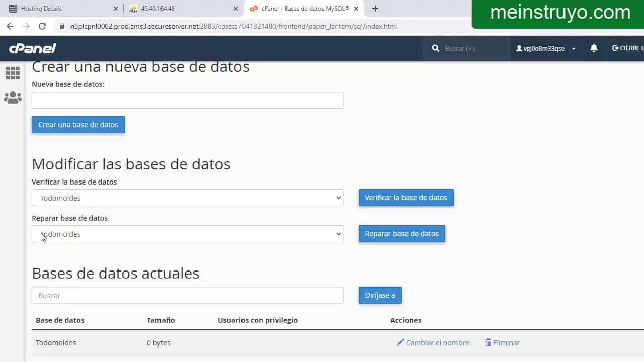
Task: Open Reparar base de datos dropdown
Action: click(x=188, y=234)
